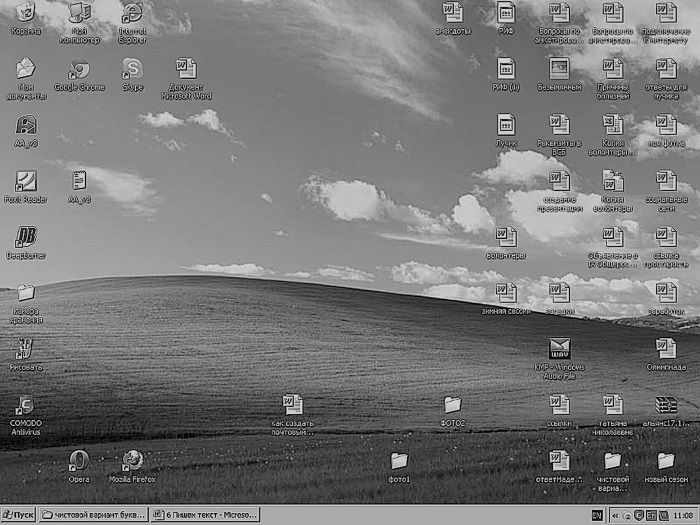Viewport: 700px width, 525px height.
Task: Select the Олимпиада Word document
Action: (666, 349)
